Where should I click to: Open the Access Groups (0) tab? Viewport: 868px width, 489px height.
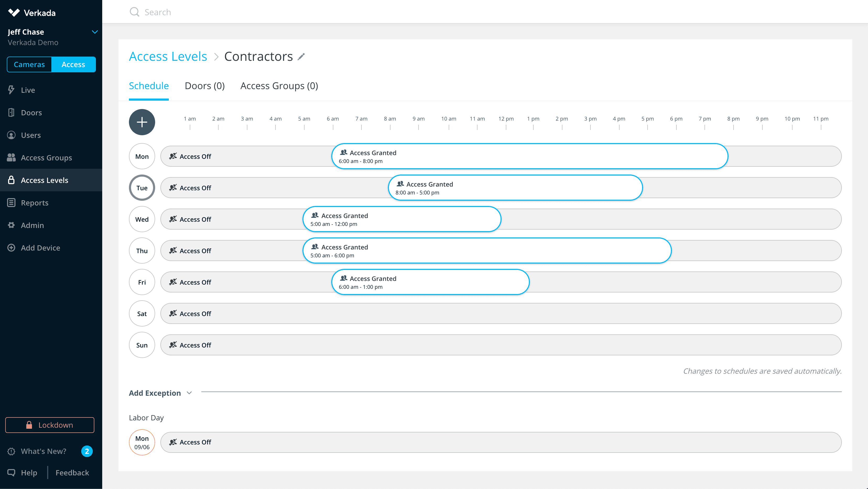tap(279, 86)
